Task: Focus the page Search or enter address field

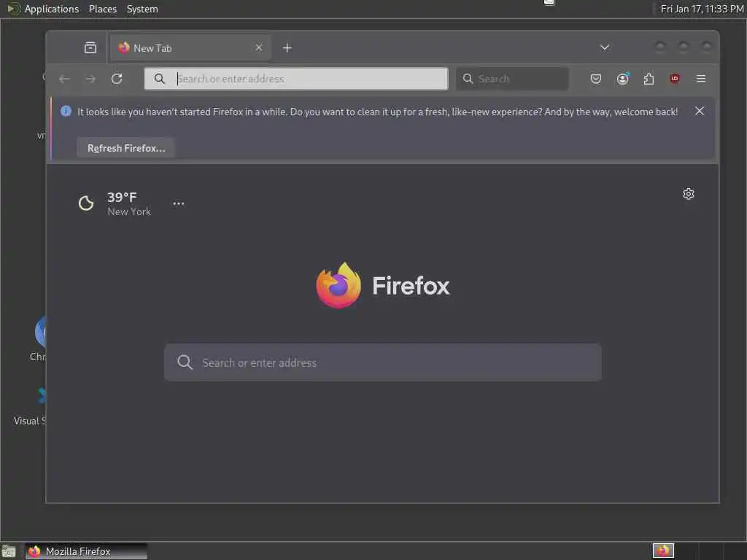Action: tap(383, 362)
